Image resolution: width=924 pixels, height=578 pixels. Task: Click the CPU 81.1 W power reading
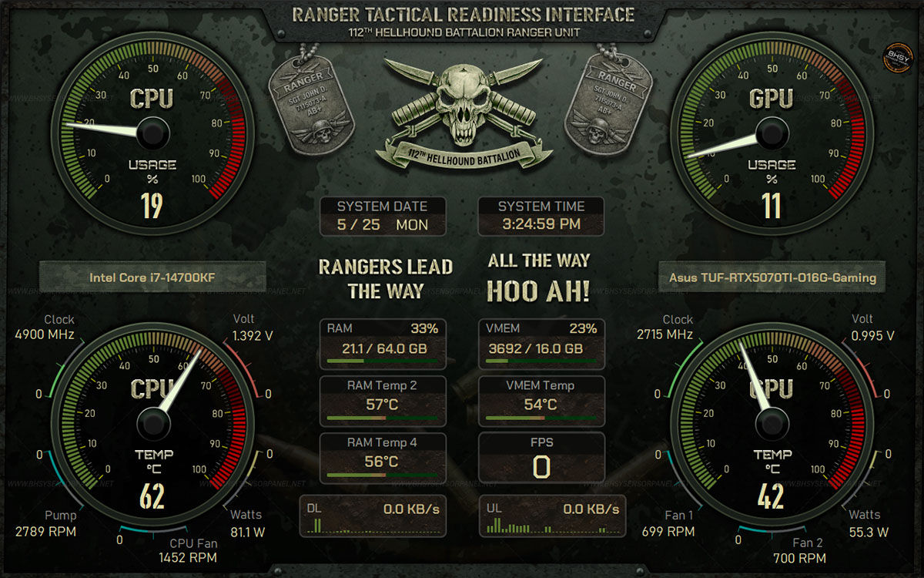coord(247,532)
